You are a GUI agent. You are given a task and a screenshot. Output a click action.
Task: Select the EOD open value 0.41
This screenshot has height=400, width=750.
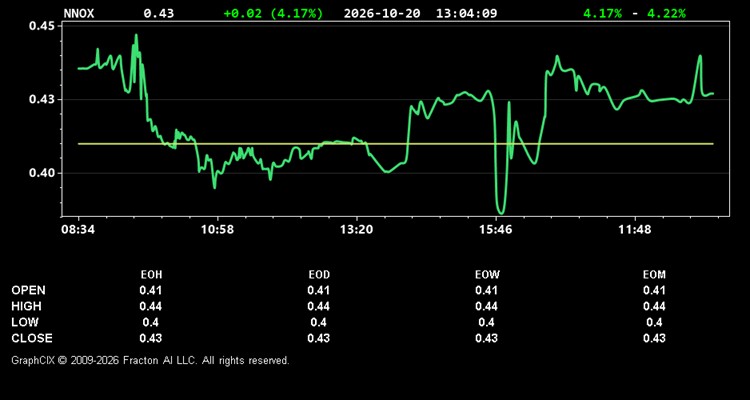319,290
